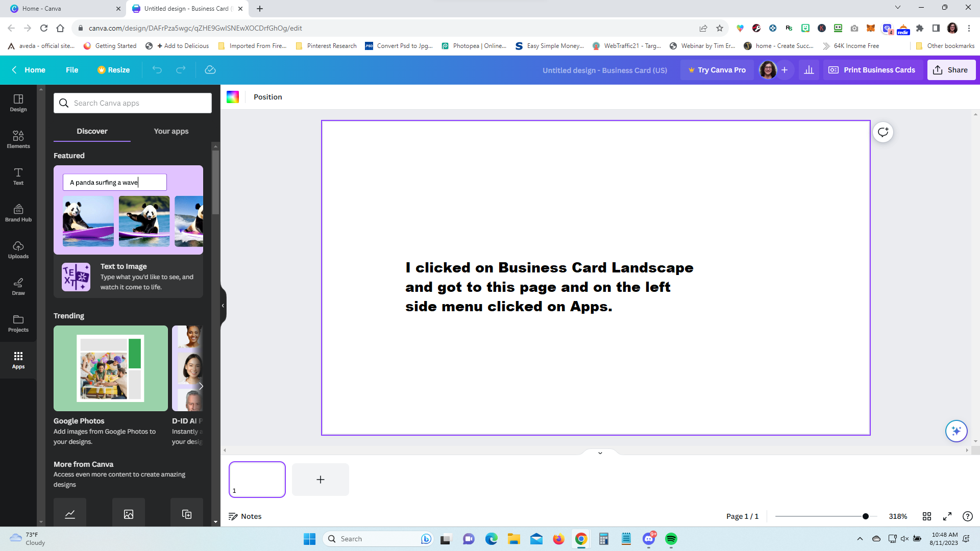Viewport: 980px width, 551px height.
Task: Open the Apps panel icon
Action: pos(18,360)
